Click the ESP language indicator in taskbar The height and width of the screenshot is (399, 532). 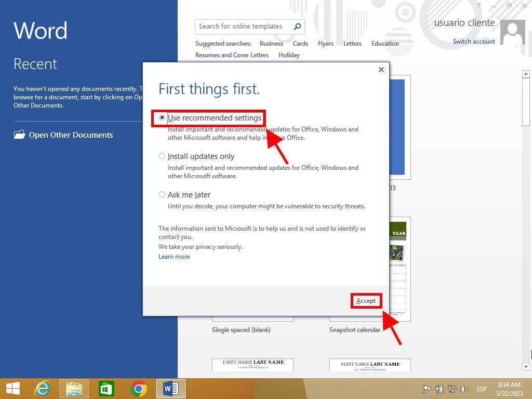[x=482, y=389]
